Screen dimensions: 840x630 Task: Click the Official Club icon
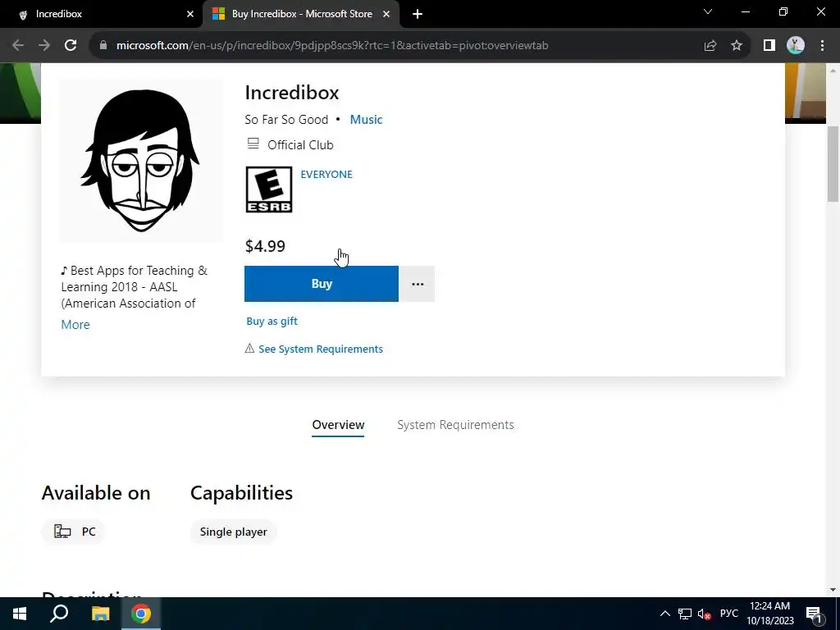click(253, 144)
